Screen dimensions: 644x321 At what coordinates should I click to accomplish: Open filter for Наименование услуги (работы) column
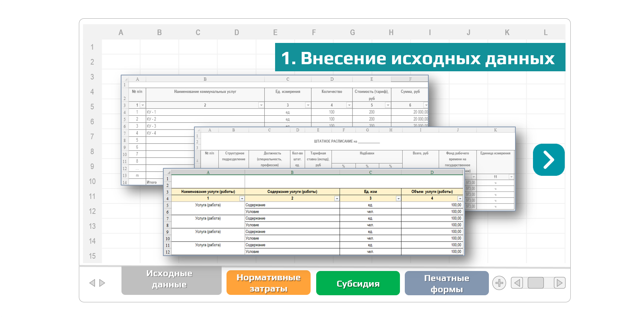point(242,199)
